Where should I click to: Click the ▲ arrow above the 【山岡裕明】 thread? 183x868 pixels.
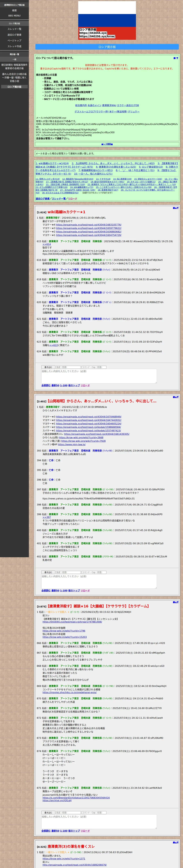pyautogui.click(x=176, y=397)
